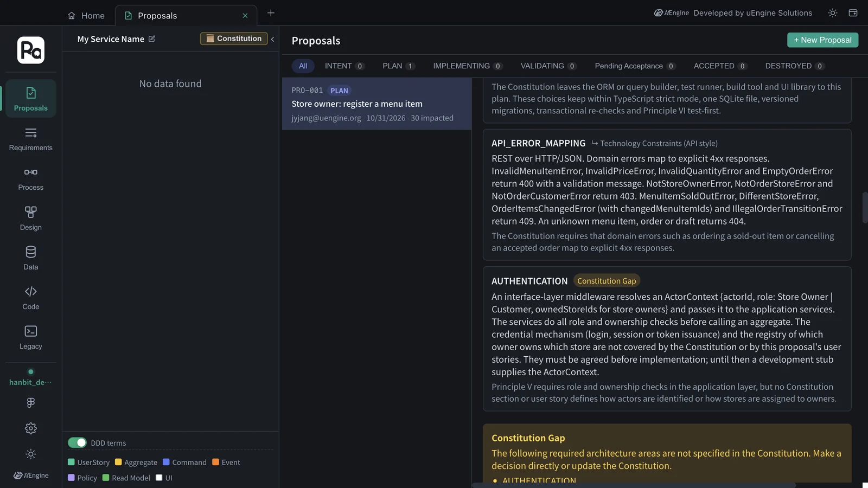Open the Code section
This screenshot has height=488, width=868.
click(31, 297)
